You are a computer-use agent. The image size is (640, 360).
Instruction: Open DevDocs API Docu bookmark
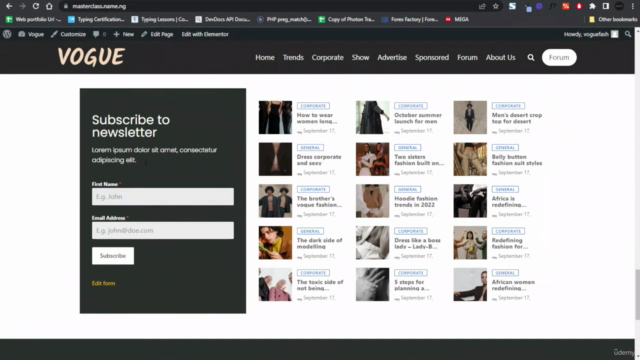pos(223,19)
